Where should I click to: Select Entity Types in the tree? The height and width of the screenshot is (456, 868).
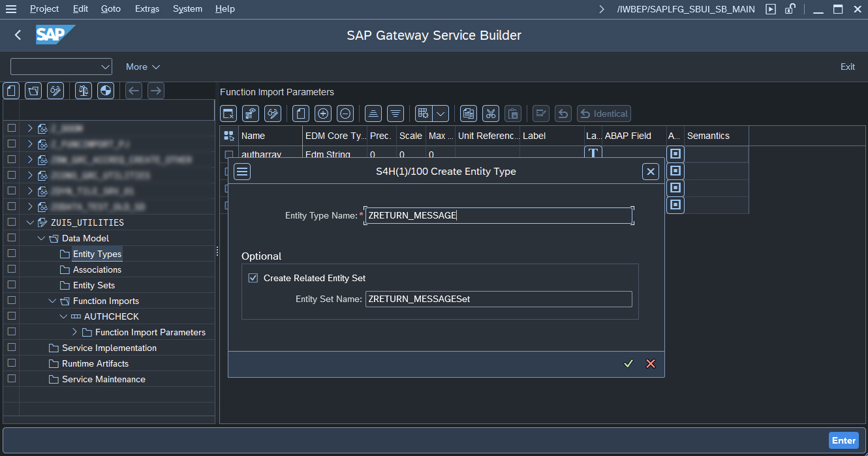tap(97, 254)
